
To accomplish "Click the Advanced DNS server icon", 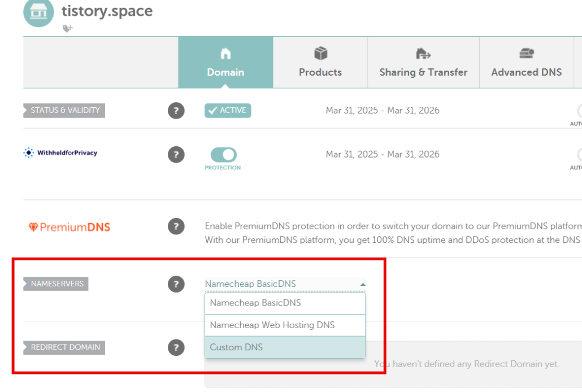I will (527, 54).
